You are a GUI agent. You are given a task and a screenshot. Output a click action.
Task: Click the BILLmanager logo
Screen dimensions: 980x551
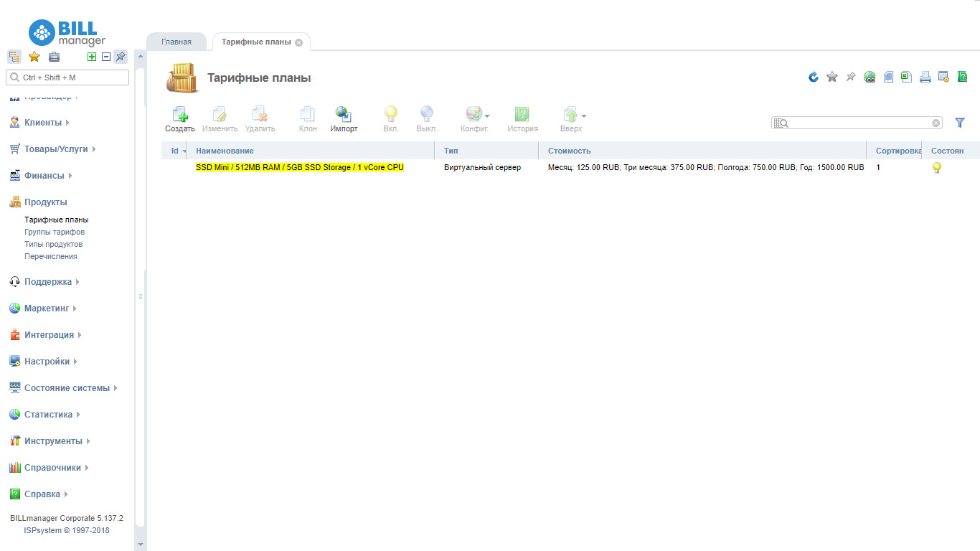(67, 33)
